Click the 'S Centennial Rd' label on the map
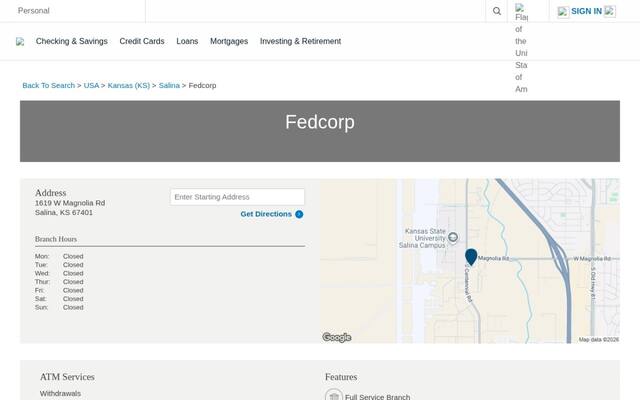 (x=468, y=283)
